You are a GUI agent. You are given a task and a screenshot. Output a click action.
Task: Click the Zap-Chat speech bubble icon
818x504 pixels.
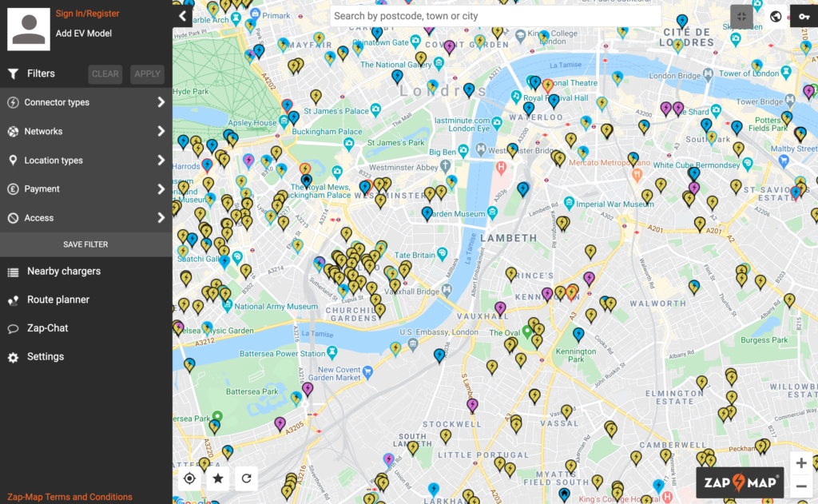[13, 329]
